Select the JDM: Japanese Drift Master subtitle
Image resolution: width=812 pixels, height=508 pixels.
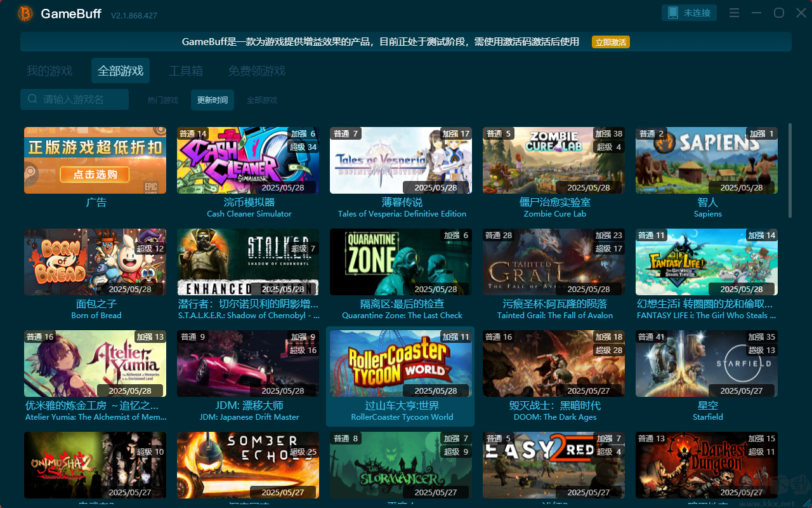249,417
